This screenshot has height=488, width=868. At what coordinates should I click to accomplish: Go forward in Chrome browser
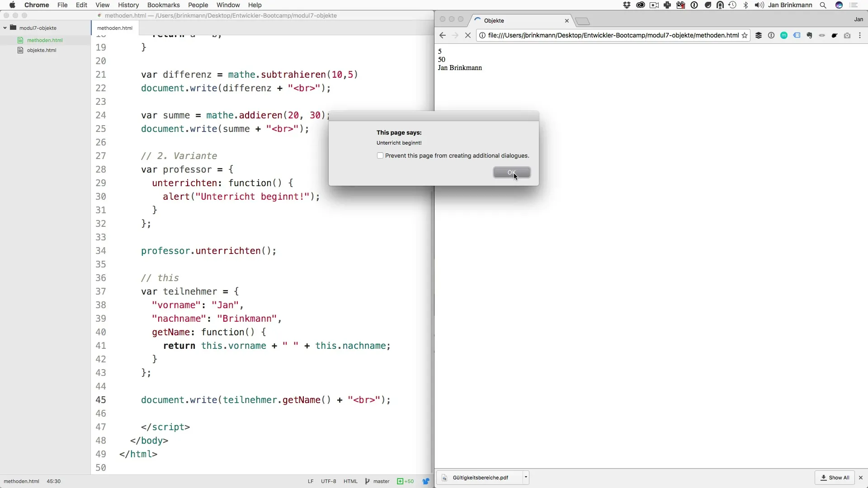pyautogui.click(x=455, y=35)
